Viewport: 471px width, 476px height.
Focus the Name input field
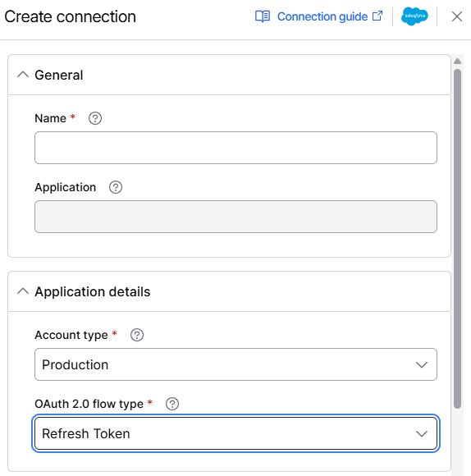[x=235, y=148]
